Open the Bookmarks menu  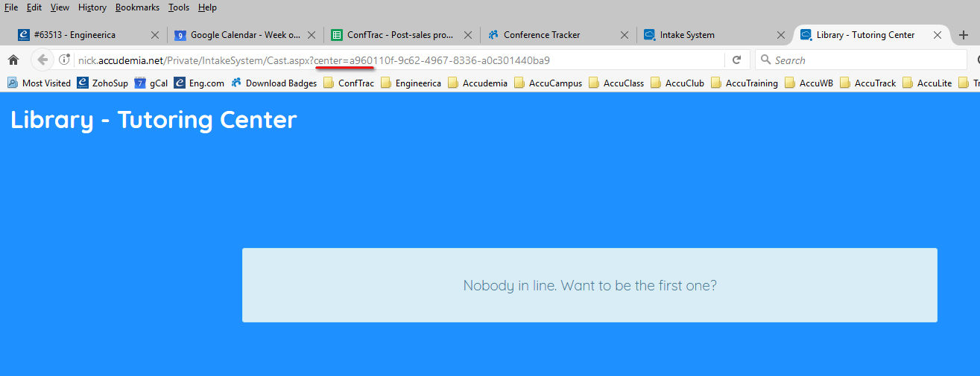click(x=137, y=7)
